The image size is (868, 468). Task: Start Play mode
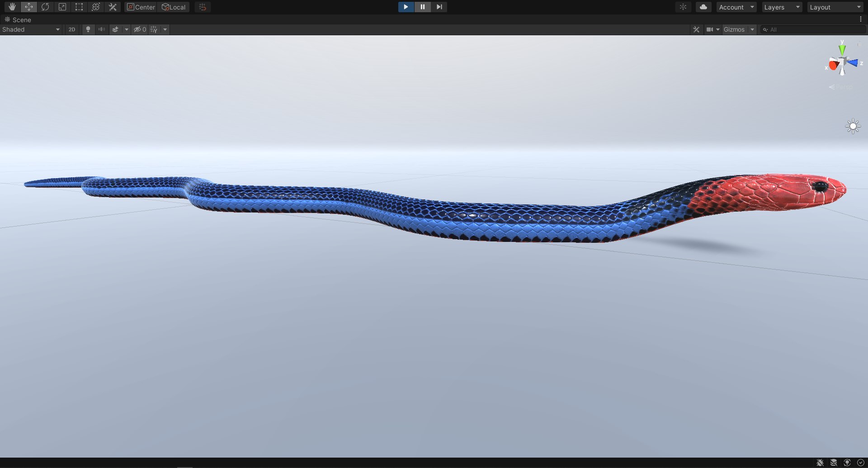pos(406,7)
